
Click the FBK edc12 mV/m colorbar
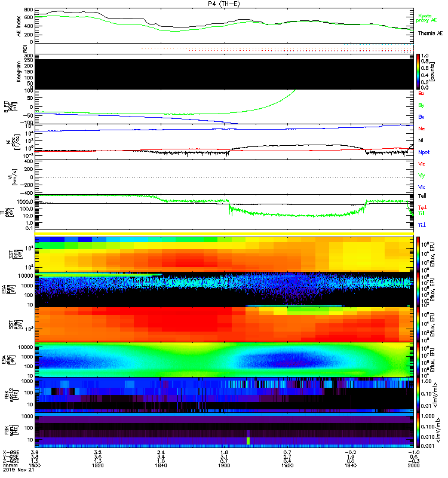click(418, 395)
